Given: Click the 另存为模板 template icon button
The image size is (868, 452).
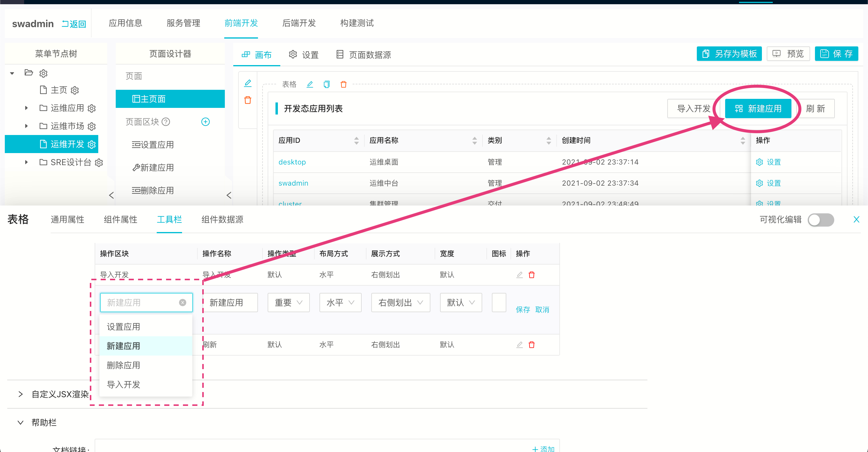Looking at the screenshot, I should [729, 54].
